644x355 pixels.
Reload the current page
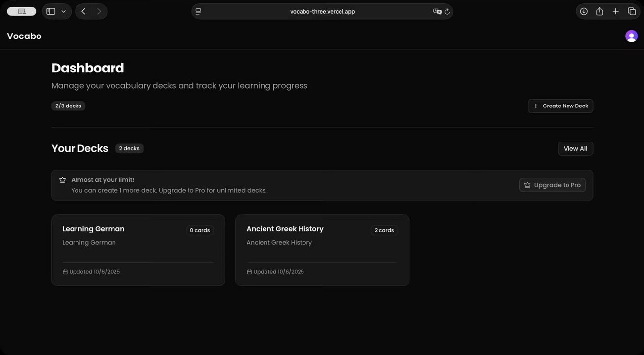pos(447,11)
